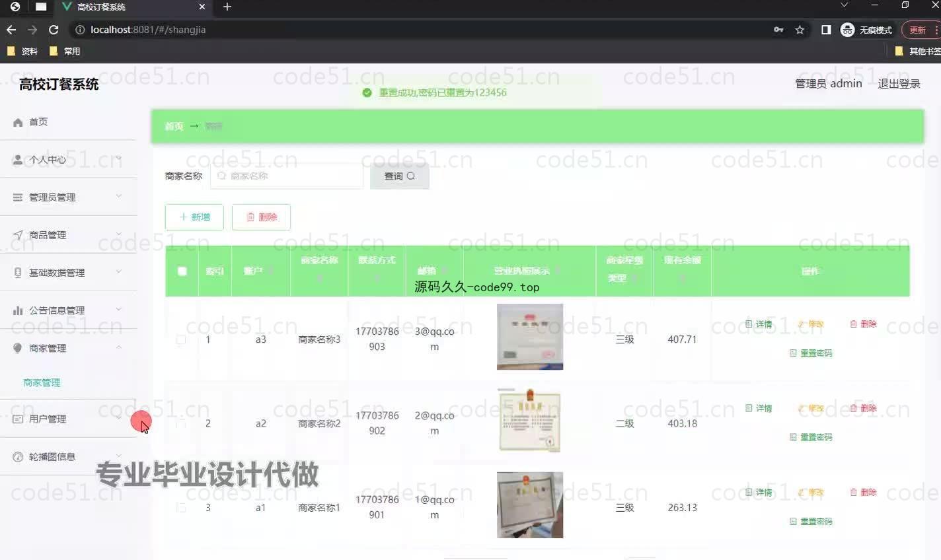The width and height of the screenshot is (941, 560).
Task: Open the 其他书签 bookmarks folder
Action: [x=918, y=51]
